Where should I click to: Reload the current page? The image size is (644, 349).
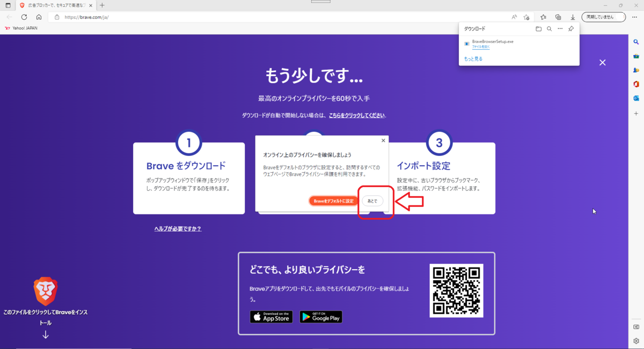pyautogui.click(x=24, y=17)
